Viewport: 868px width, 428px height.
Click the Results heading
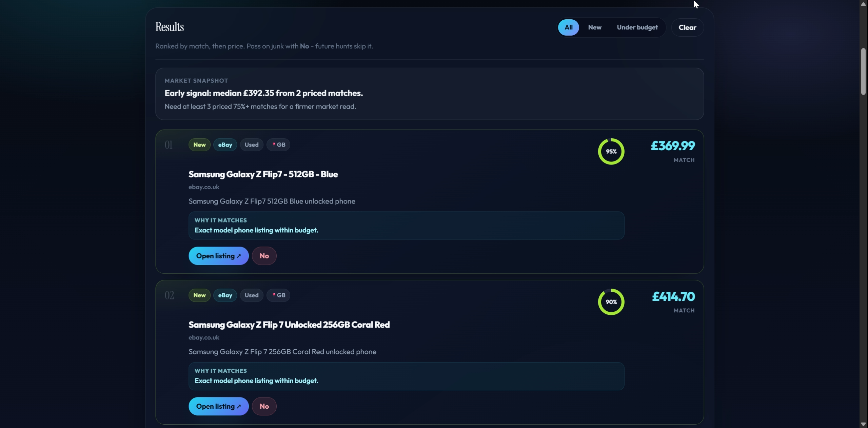(x=170, y=27)
